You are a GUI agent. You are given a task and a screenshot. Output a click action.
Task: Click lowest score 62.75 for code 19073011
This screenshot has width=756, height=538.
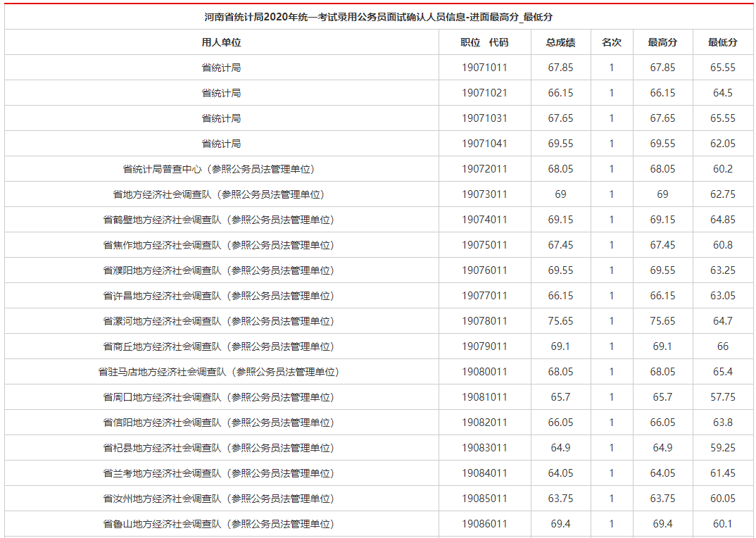click(x=723, y=194)
